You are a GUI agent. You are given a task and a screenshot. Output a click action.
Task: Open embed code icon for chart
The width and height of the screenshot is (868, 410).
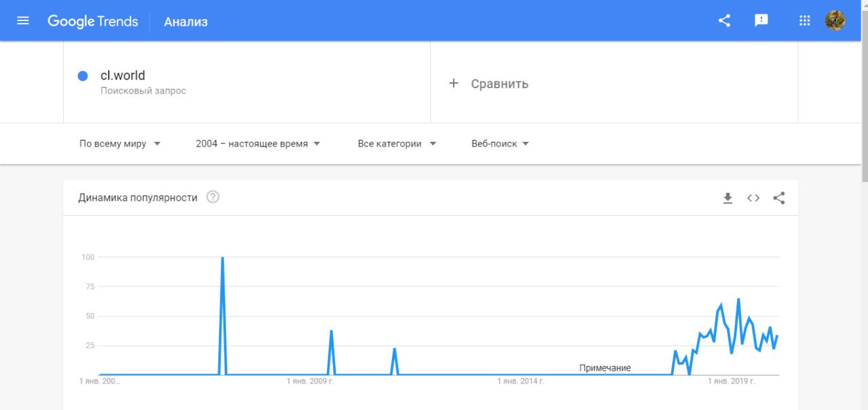pyautogui.click(x=753, y=198)
